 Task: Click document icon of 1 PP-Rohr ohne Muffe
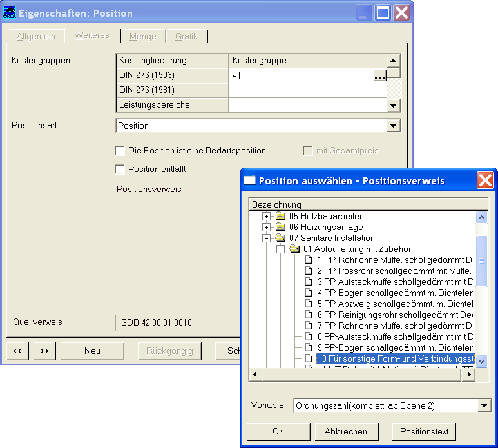[309, 260]
